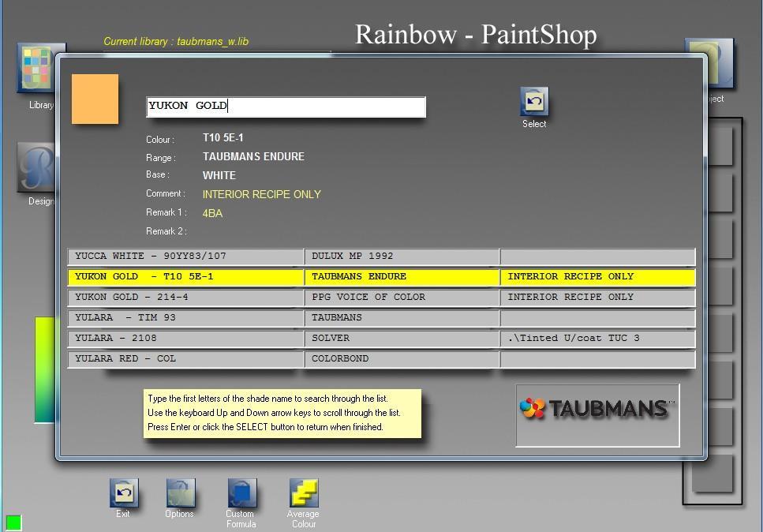763x532 pixels.
Task: Open the Options icon
Action: point(181,493)
